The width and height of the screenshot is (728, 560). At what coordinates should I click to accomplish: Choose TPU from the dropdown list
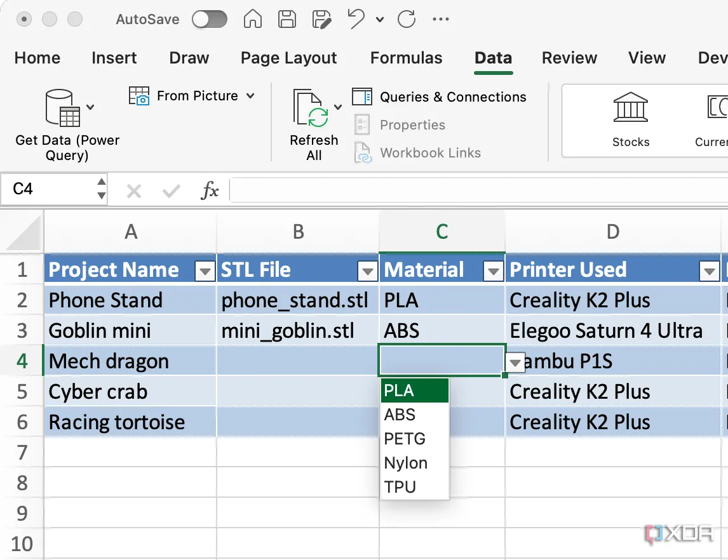(x=415, y=487)
